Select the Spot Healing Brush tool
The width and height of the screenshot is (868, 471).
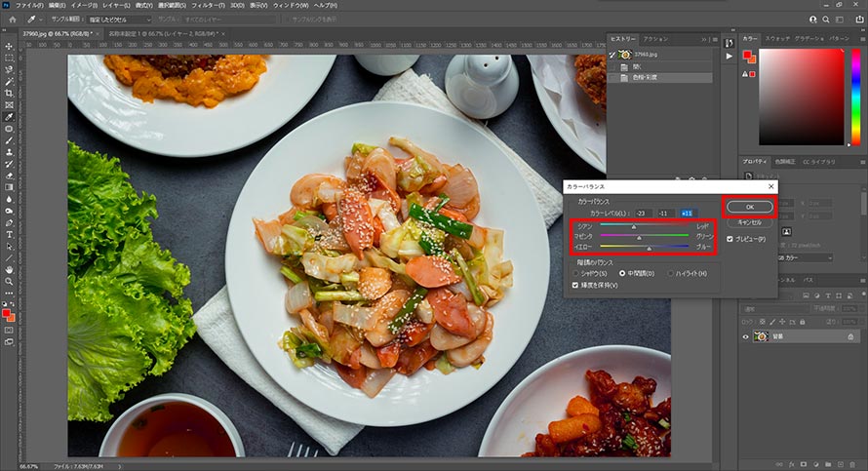click(9, 129)
